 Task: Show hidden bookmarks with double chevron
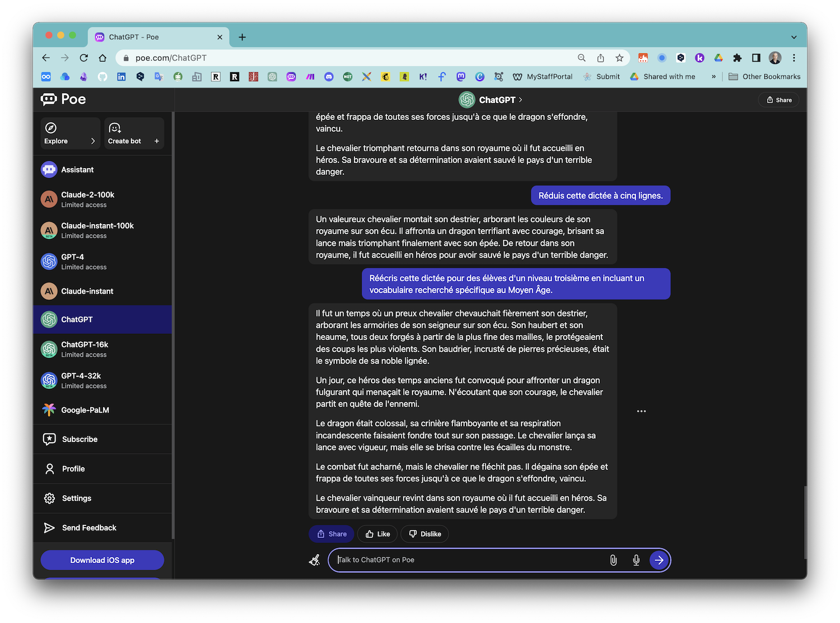[713, 77]
